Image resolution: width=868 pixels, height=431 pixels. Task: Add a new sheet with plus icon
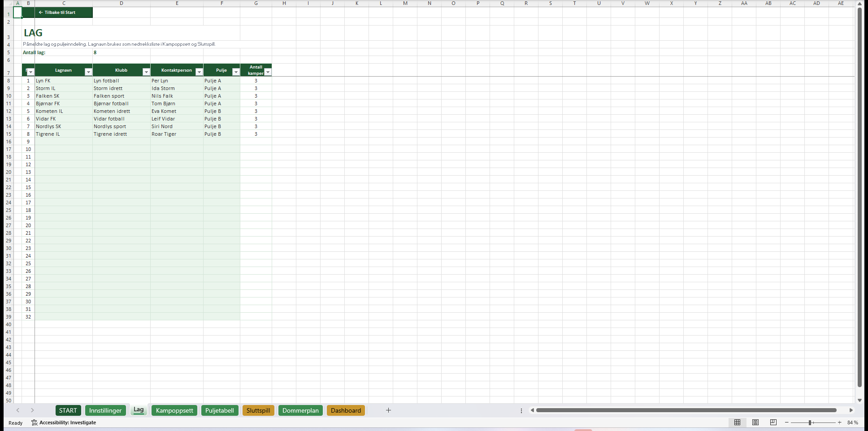coord(389,410)
